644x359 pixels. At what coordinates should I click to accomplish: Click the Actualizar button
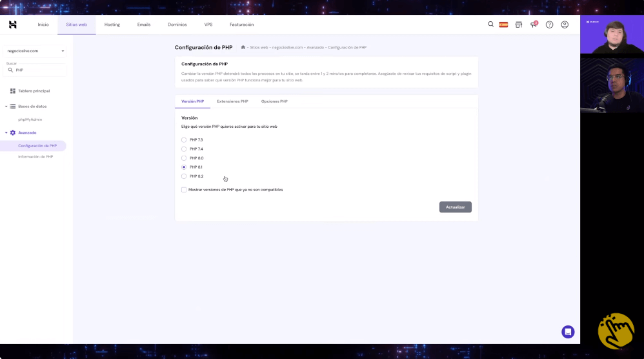(x=455, y=207)
